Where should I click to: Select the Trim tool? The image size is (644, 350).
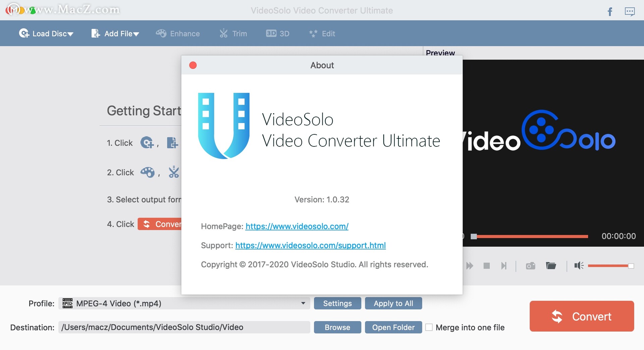(233, 34)
